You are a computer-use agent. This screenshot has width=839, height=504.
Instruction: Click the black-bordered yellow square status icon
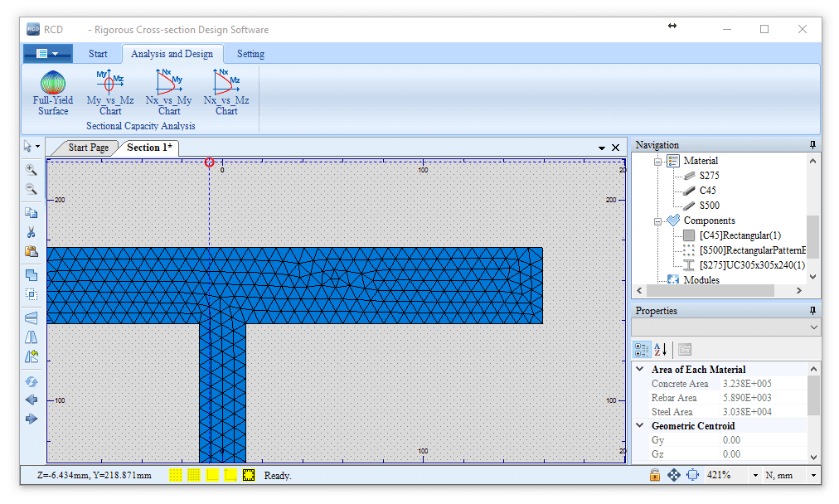click(x=249, y=475)
